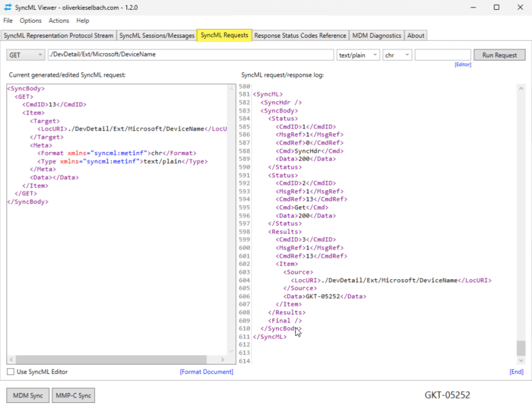
Task: Switch to the SyncML Sessions/Messages tab
Action: point(157,35)
